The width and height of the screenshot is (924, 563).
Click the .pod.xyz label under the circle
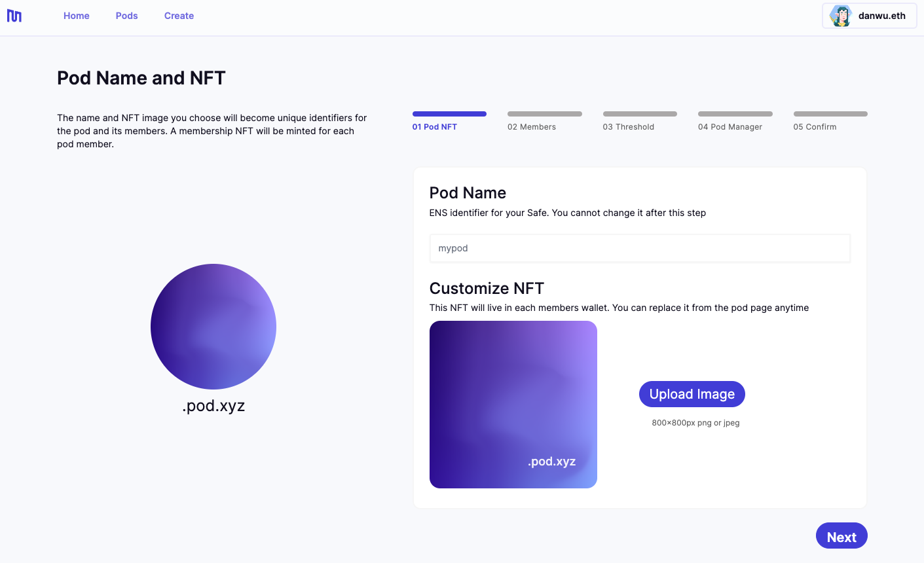(x=213, y=406)
